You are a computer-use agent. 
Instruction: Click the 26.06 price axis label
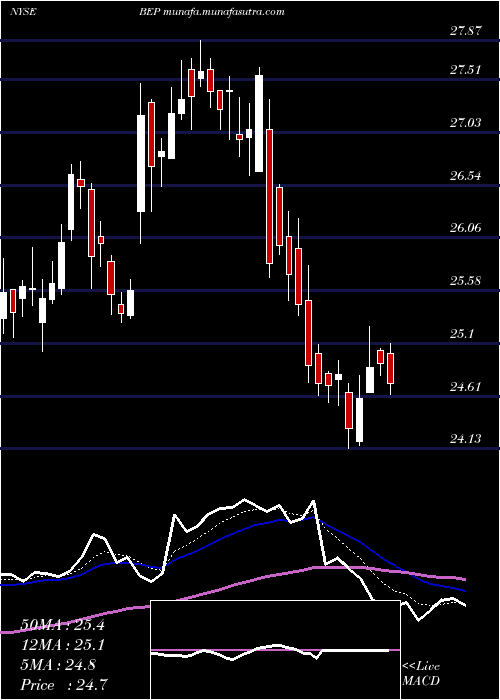pos(466,228)
